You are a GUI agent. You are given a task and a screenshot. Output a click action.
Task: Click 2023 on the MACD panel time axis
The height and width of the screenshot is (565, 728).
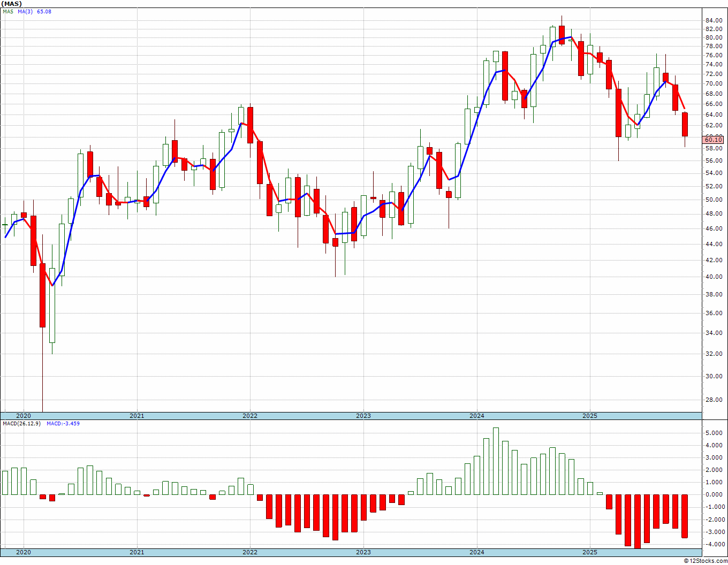click(363, 552)
